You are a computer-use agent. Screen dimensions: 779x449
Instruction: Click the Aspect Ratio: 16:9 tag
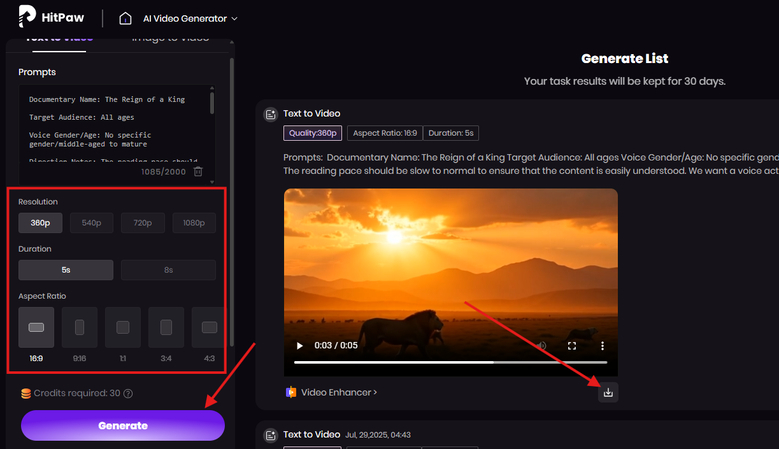(385, 133)
